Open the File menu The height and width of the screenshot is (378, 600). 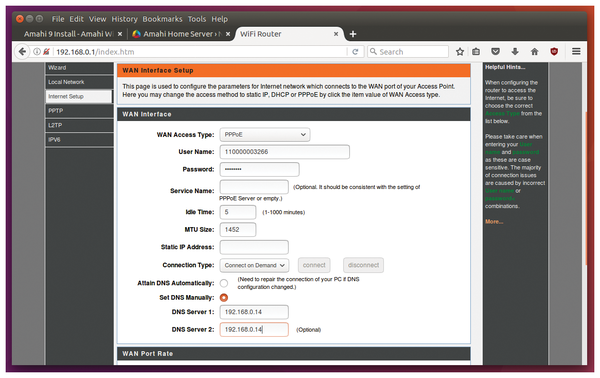coord(58,19)
